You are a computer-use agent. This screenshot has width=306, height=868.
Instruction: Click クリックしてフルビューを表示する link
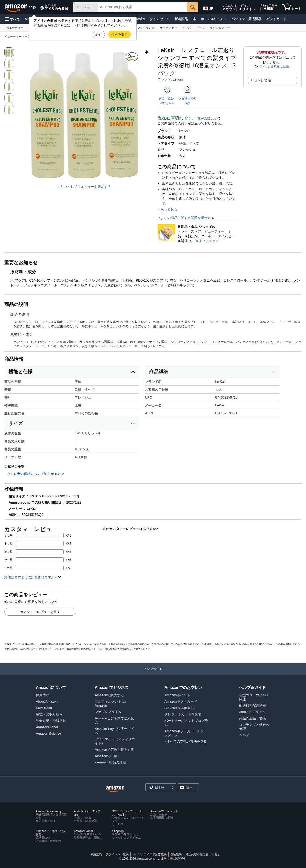84,187
